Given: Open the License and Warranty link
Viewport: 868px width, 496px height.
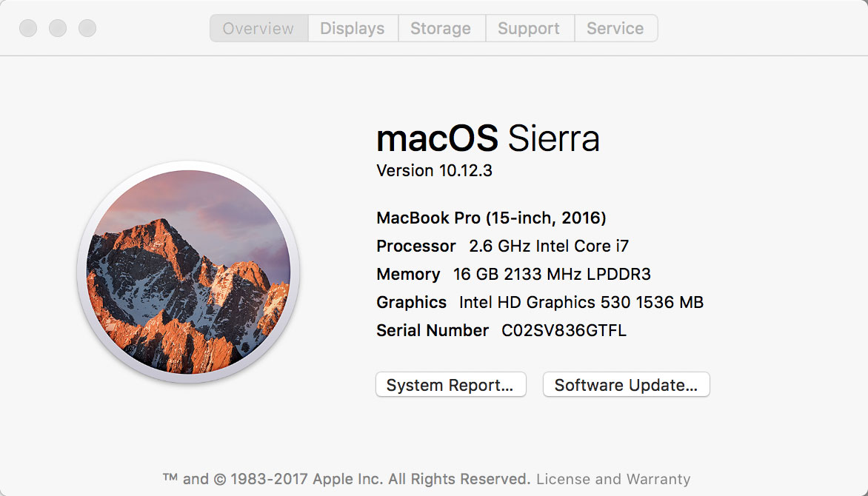Looking at the screenshot, I should tap(613, 479).
